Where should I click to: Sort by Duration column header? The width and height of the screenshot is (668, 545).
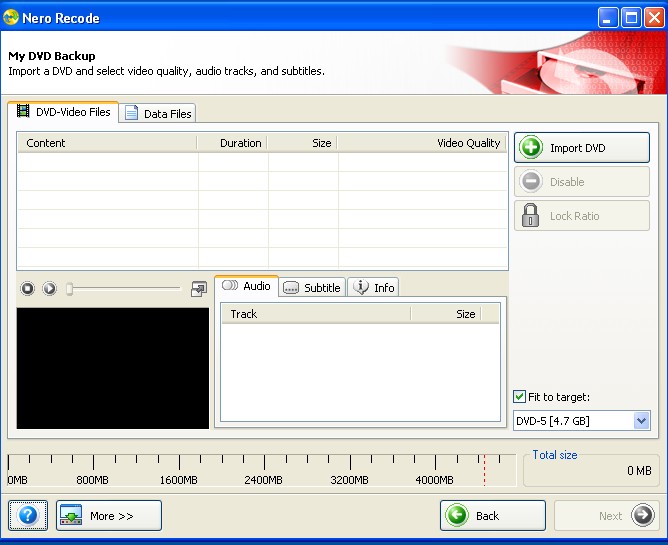233,143
